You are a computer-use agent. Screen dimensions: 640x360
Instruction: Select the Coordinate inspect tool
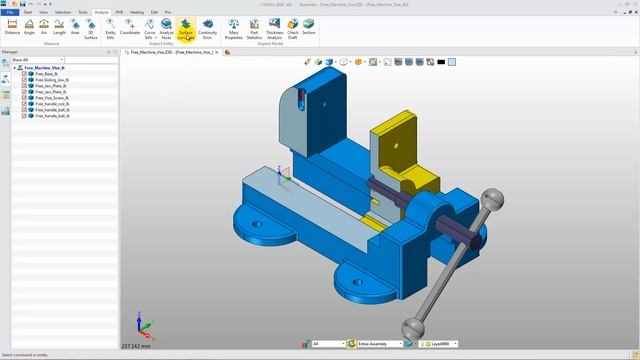click(130, 27)
